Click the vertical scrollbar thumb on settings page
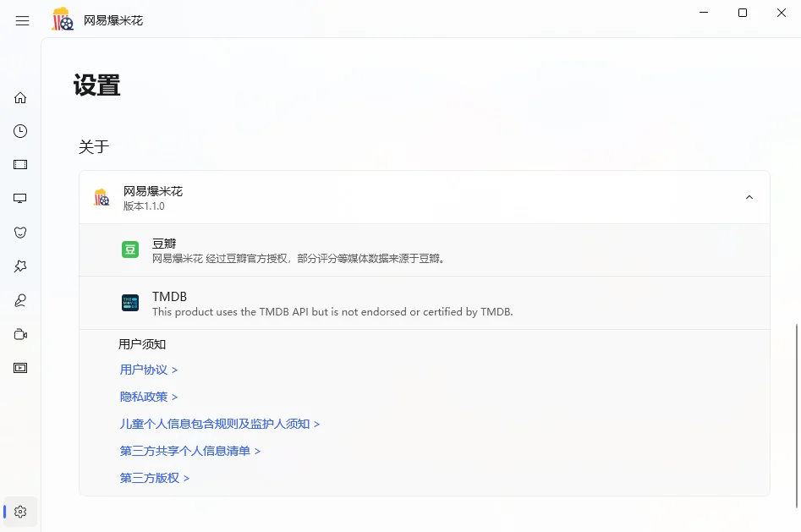Image resolution: width=801 pixels, height=532 pixels. click(797, 415)
